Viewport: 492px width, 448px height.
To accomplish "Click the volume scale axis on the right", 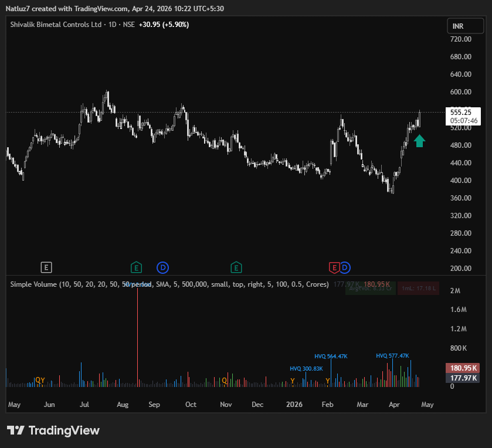I will tap(463, 328).
